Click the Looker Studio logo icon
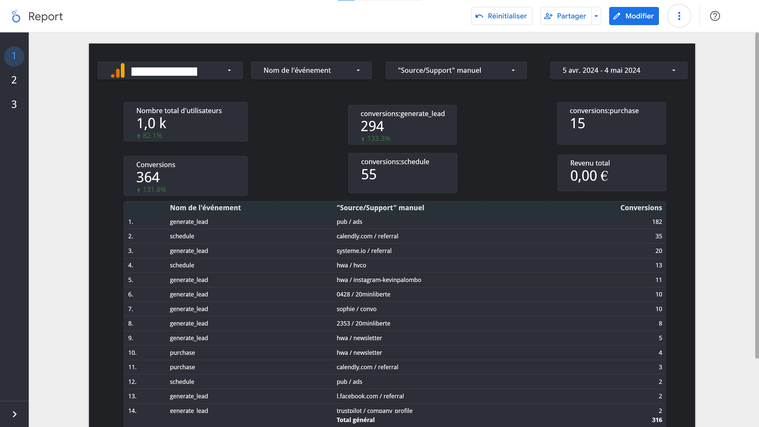 15,16
